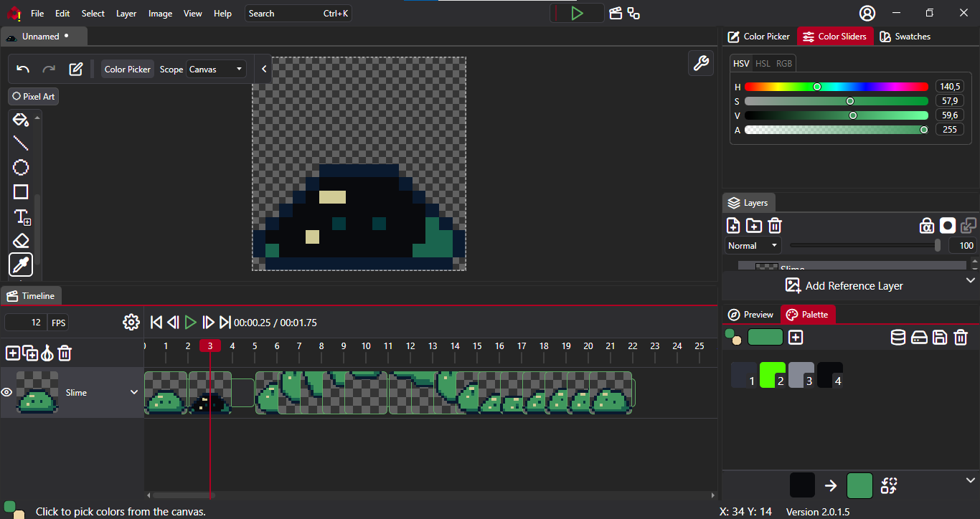Delete the selected layer with trash icon

pos(775,226)
